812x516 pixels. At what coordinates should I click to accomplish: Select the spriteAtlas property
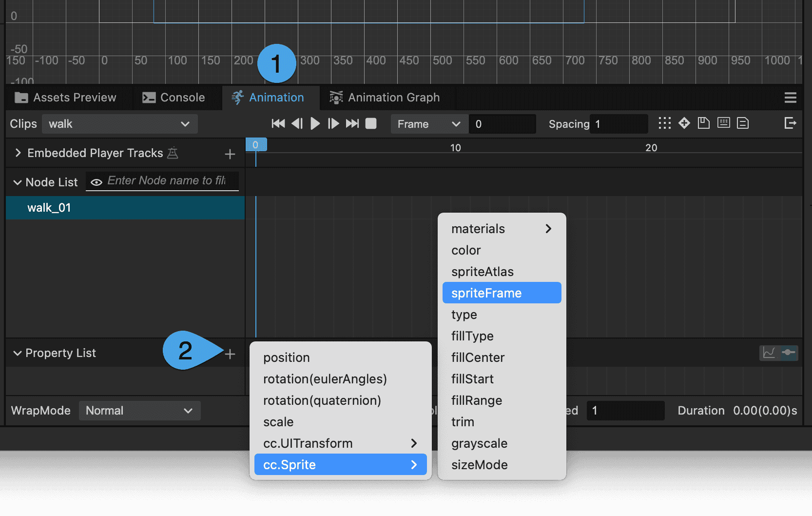502,272
